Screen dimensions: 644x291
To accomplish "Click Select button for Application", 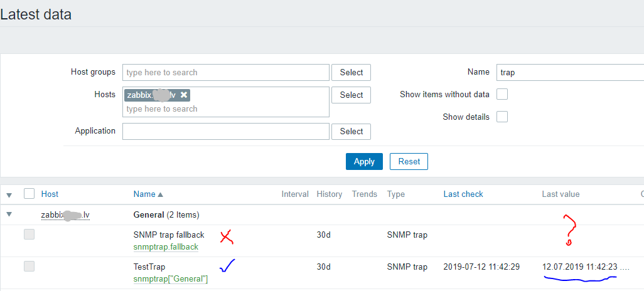I will [x=351, y=131].
